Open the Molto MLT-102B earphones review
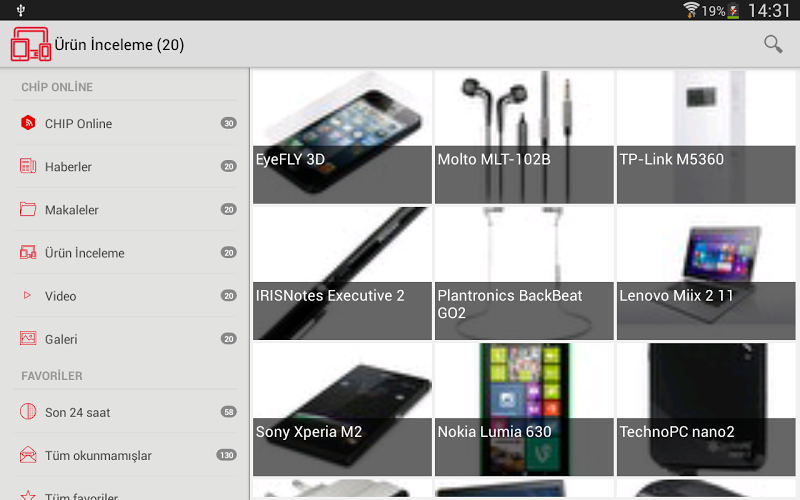 click(x=524, y=137)
